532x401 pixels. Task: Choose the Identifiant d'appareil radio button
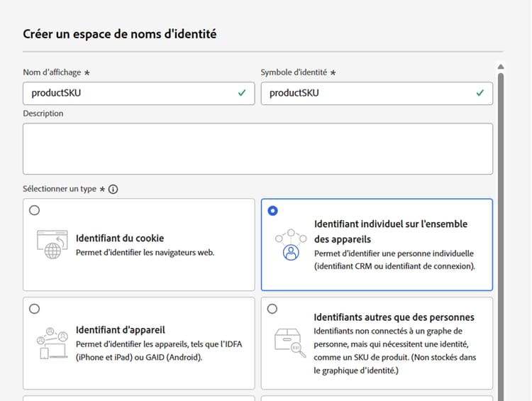click(x=35, y=309)
